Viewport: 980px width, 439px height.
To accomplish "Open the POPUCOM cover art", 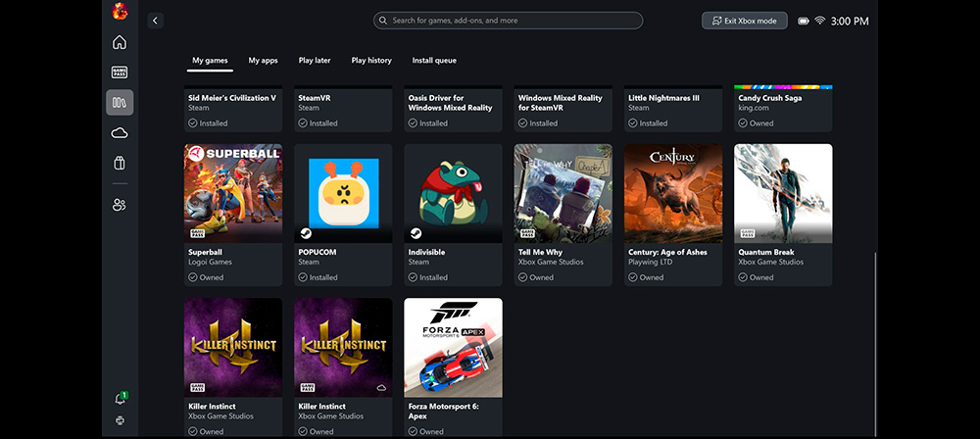I will click(343, 193).
